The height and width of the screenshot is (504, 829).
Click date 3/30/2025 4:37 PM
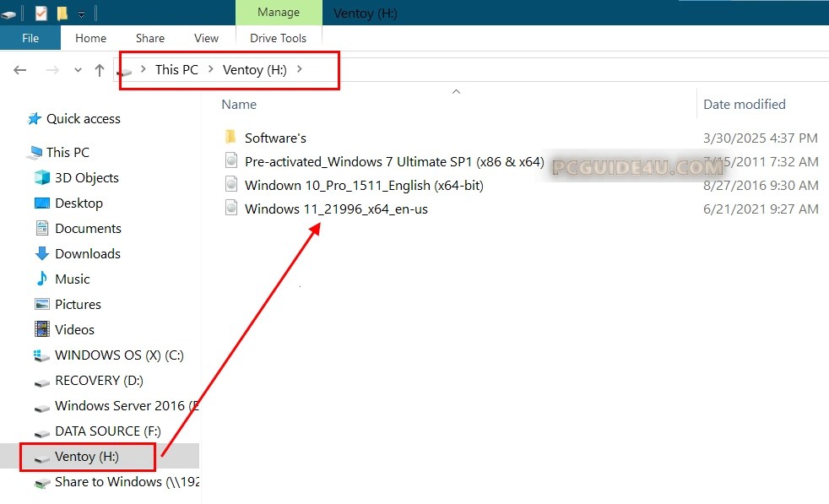tap(761, 138)
